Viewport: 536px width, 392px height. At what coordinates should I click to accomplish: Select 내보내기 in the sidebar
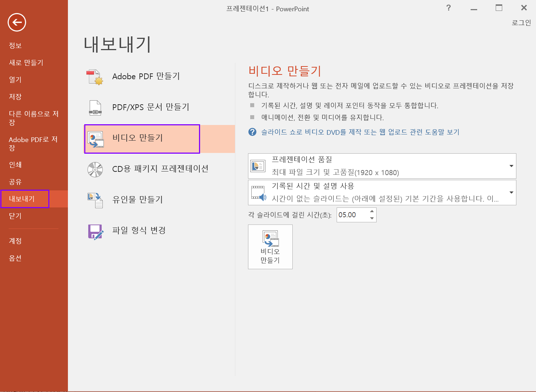click(34, 199)
